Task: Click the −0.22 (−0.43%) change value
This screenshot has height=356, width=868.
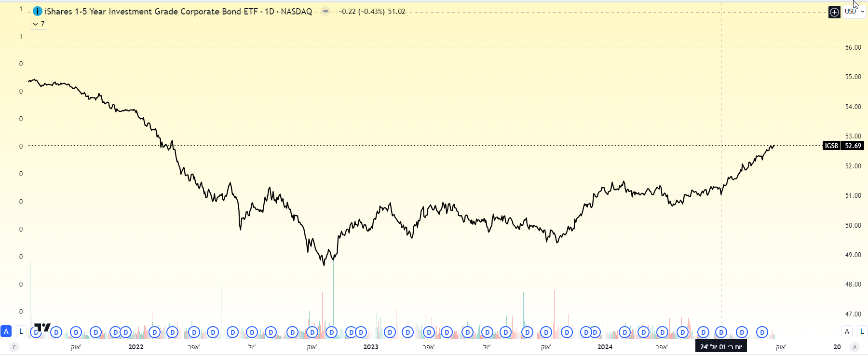Action: (362, 12)
